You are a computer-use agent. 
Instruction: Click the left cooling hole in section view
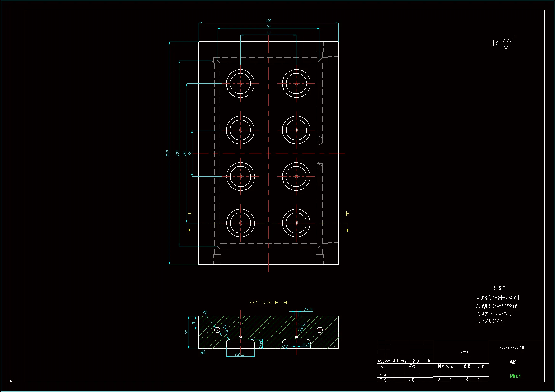[217, 330]
